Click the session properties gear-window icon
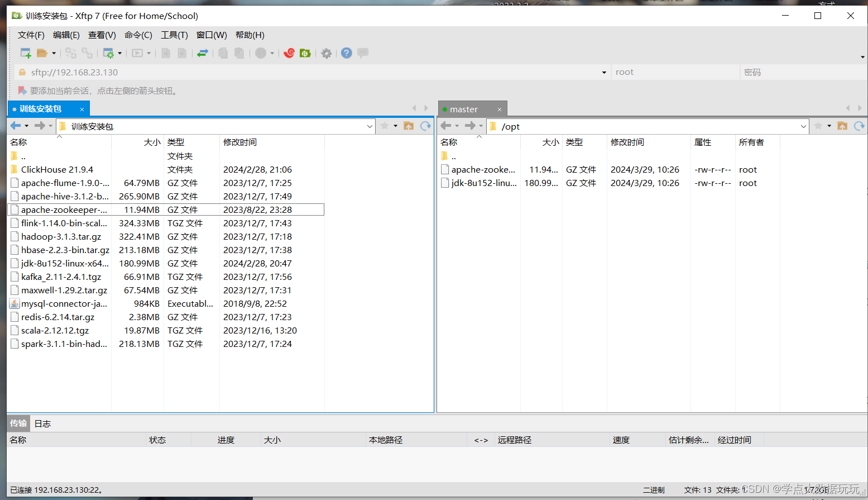The image size is (868, 500). coord(108,53)
